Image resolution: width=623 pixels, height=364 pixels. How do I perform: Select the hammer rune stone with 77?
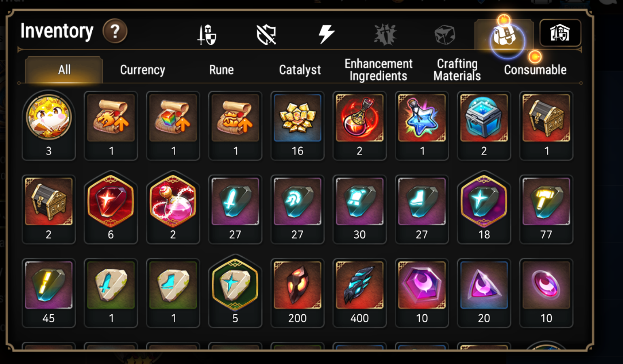pyautogui.click(x=546, y=210)
